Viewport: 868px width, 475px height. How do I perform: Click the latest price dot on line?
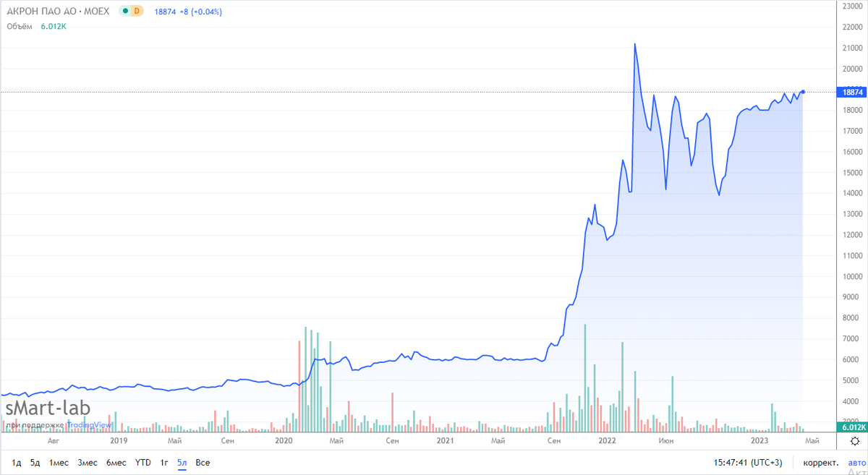[803, 92]
